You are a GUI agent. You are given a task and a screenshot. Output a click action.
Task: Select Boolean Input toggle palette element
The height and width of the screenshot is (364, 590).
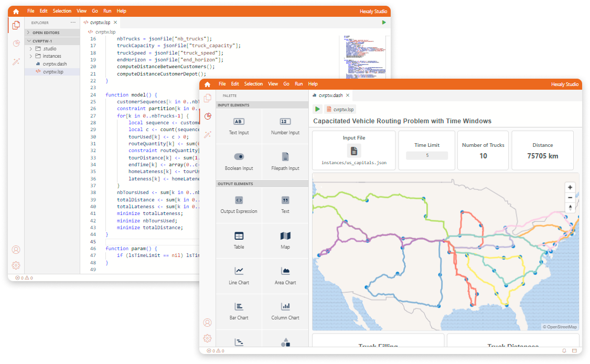point(239,162)
